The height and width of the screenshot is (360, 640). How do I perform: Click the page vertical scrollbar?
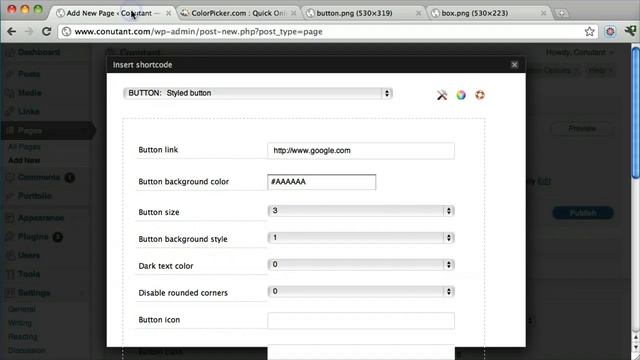tap(636, 112)
